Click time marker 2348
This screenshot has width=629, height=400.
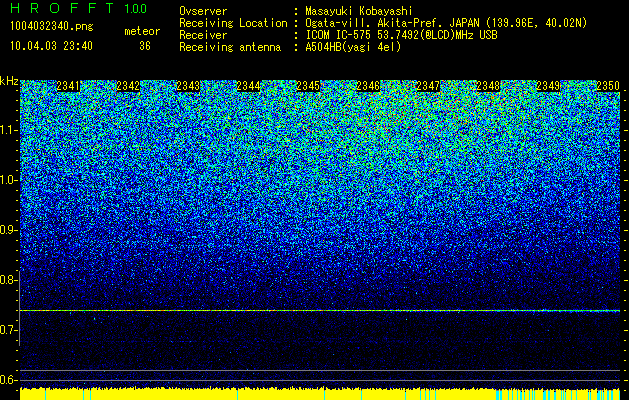tap(488, 86)
